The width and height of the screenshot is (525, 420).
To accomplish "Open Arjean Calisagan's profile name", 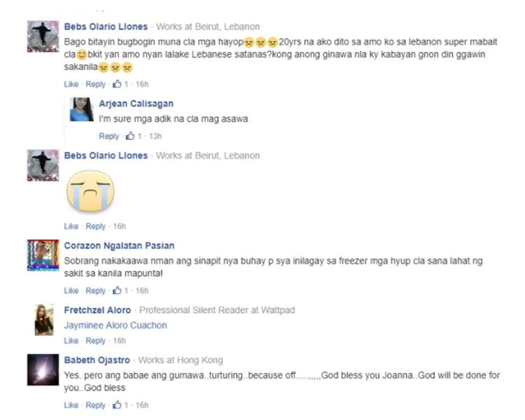I will pos(136,104).
